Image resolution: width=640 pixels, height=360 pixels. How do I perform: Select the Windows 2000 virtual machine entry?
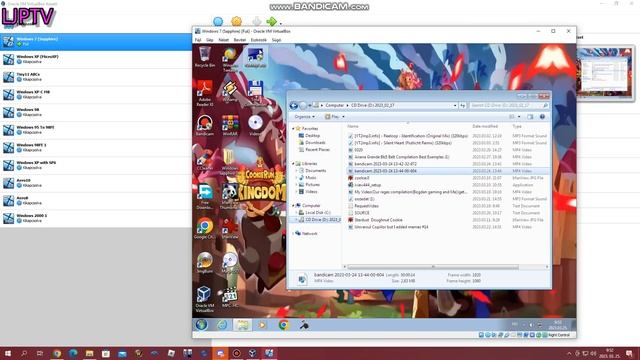click(x=96, y=218)
